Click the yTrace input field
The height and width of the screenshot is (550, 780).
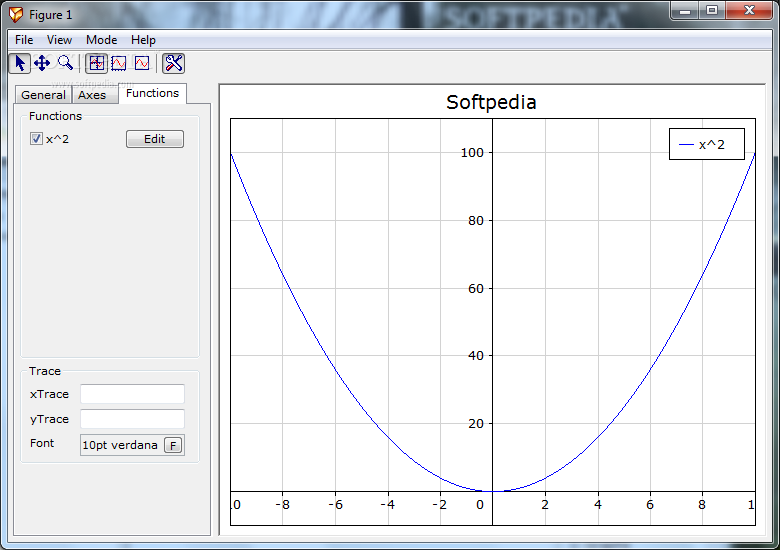pyautogui.click(x=132, y=419)
